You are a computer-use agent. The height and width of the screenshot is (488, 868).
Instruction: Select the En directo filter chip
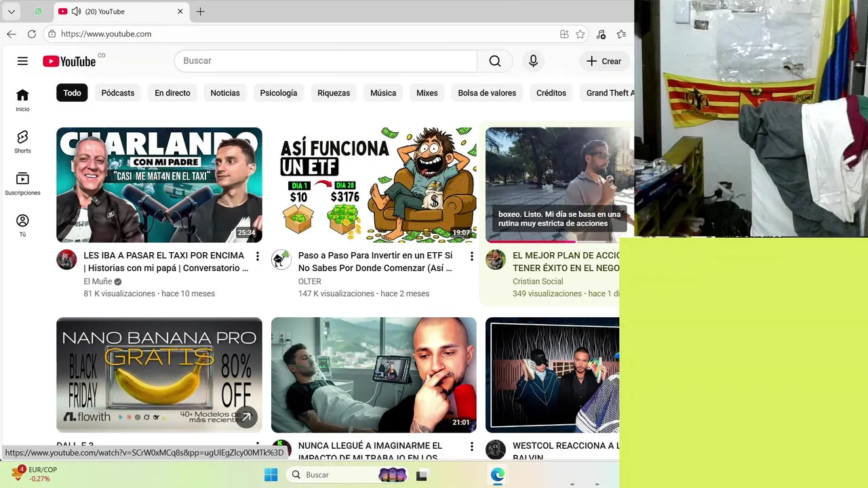172,93
